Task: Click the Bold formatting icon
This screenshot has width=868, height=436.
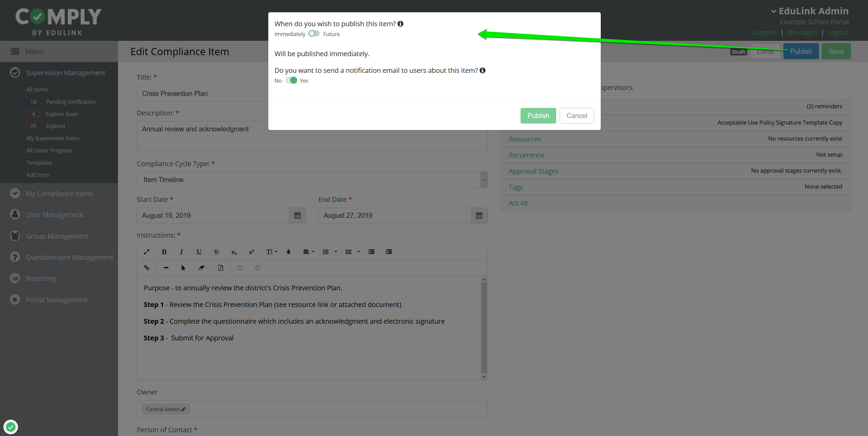Action: coord(164,252)
